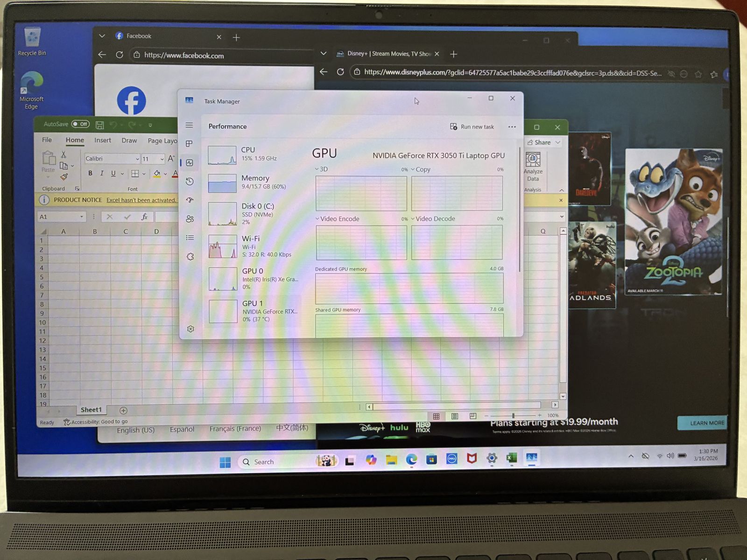Click Learn More on Disney+ page

706,423
